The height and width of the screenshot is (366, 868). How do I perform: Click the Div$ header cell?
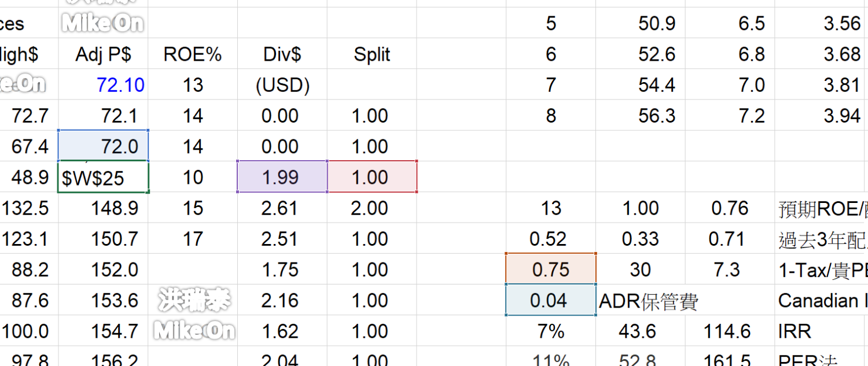pos(282,54)
